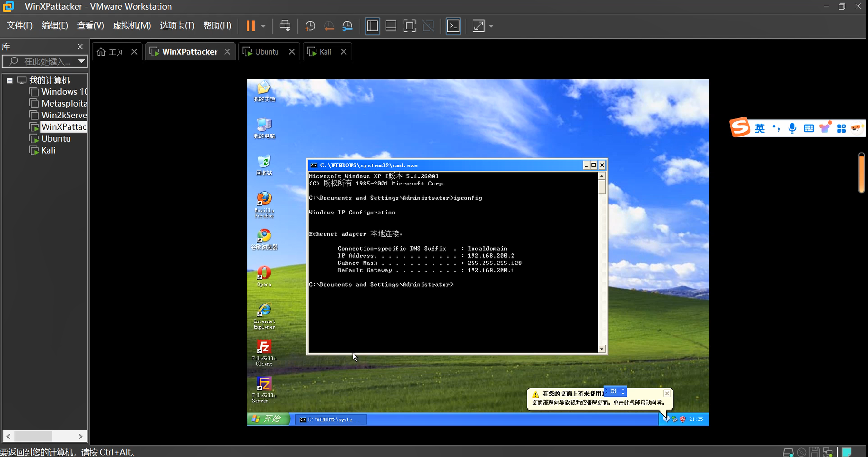Image resolution: width=868 pixels, height=457 pixels.
Task: Switch to the Kali tab
Action: (x=319, y=52)
